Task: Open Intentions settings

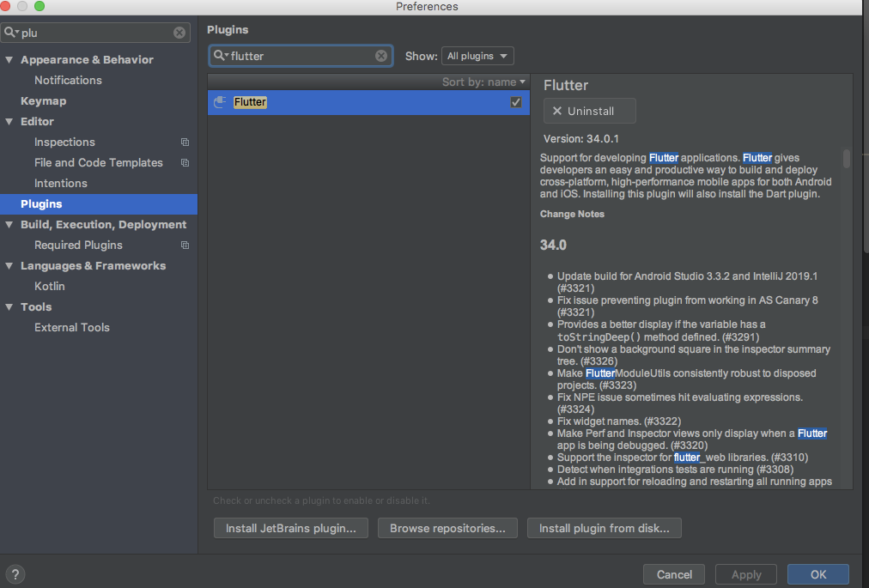Action: [60, 183]
